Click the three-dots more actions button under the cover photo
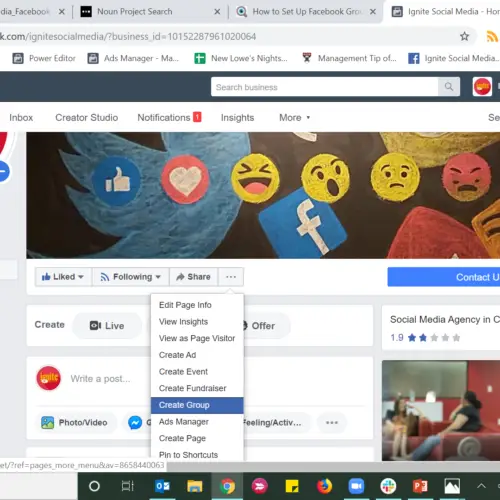This screenshot has height=500, width=500. click(x=231, y=277)
